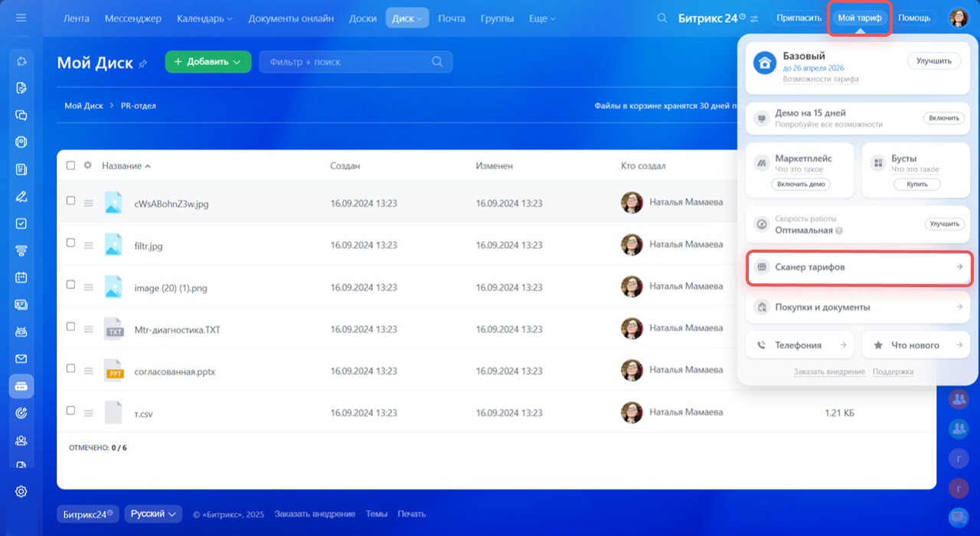Click sliders icon next to Битрикс24 logo
Viewport: 980px width, 536px height.
[755, 18]
